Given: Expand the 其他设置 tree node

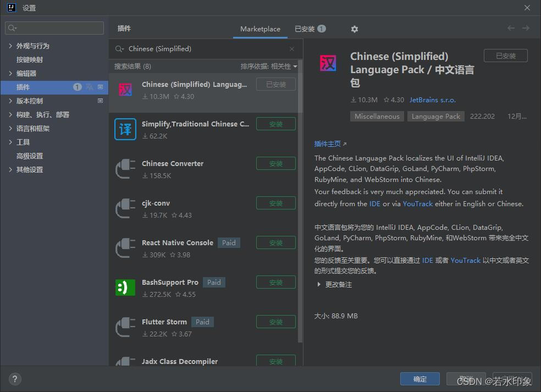Looking at the screenshot, I should 10,169.
